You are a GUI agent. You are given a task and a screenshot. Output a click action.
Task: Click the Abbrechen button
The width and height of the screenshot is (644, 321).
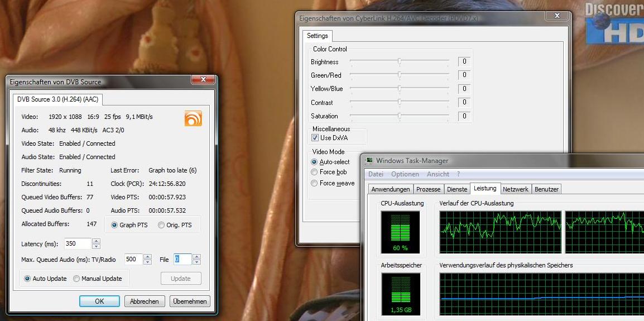145,301
